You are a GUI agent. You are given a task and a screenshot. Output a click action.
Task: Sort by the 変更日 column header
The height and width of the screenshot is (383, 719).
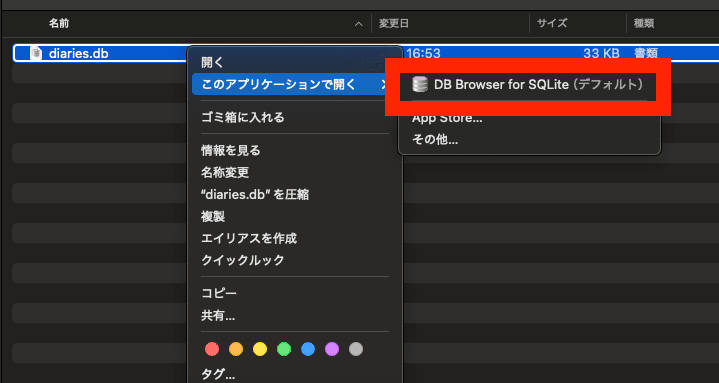pyautogui.click(x=393, y=23)
